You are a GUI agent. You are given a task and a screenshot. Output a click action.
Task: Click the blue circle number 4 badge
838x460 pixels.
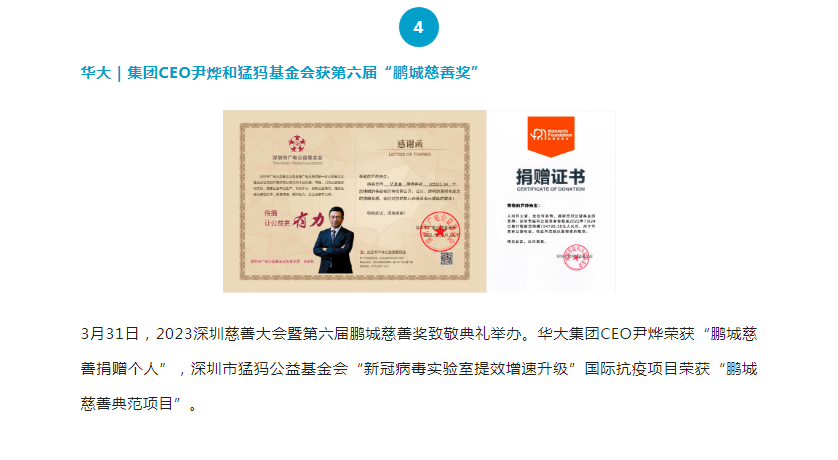tap(418, 27)
